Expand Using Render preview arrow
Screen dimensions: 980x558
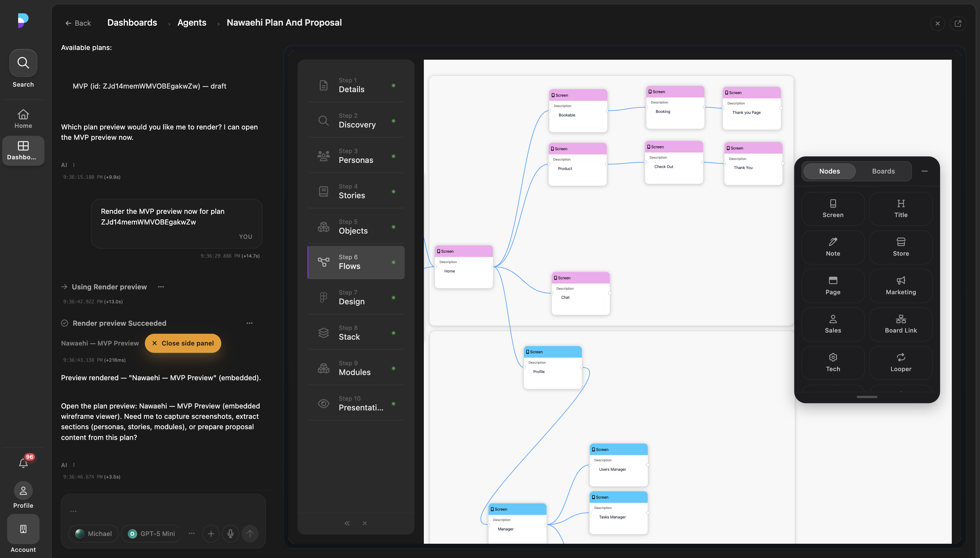[x=64, y=287]
